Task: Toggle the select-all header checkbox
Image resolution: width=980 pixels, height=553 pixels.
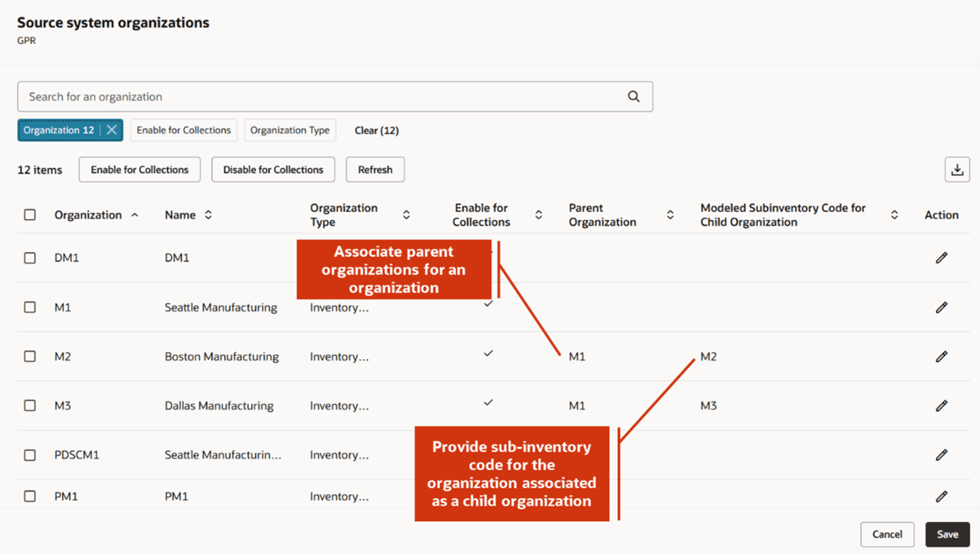Action: click(30, 215)
